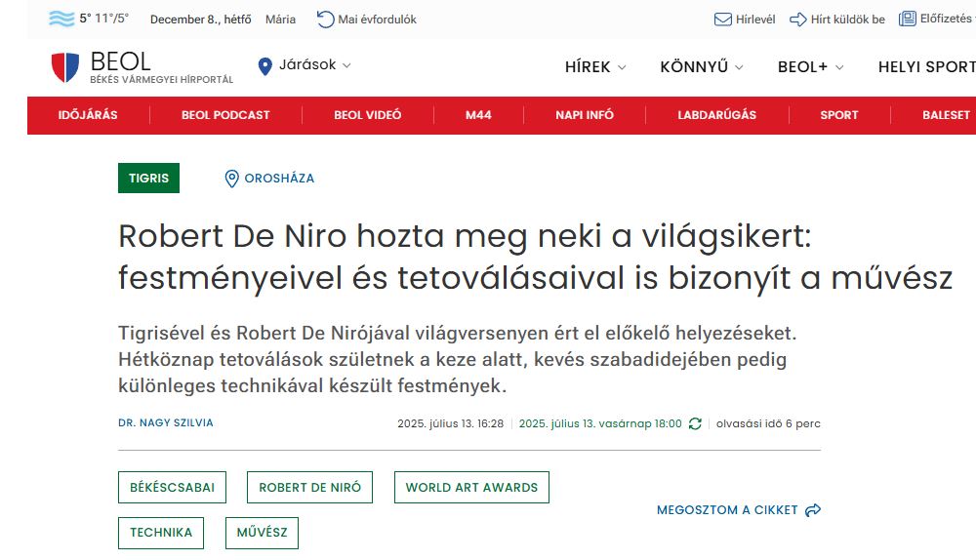This screenshot has width=976, height=560.
Task: Go to the IDŐJÁRÁS section
Action: (x=88, y=115)
